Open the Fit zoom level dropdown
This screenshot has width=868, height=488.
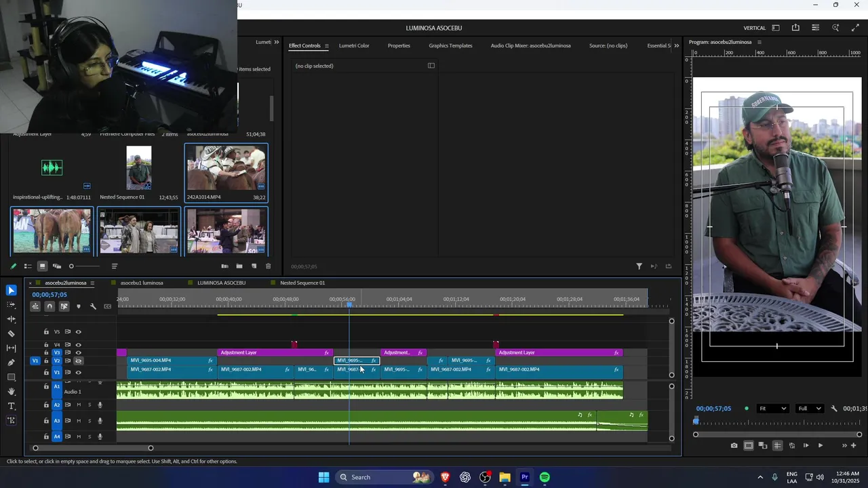(772, 409)
